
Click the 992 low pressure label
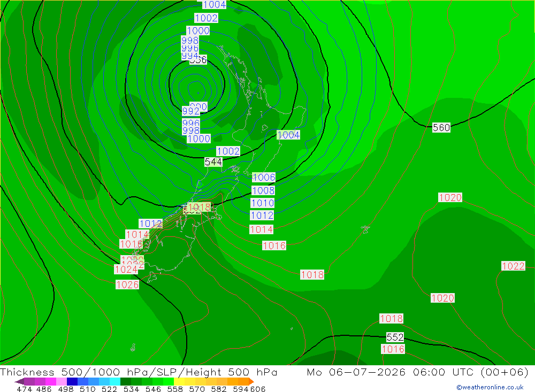pyautogui.click(x=191, y=111)
